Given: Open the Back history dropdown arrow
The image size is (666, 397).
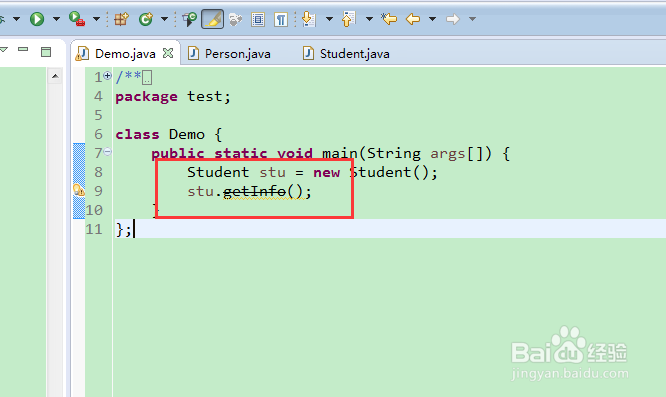Looking at the screenshot, I should coord(432,19).
